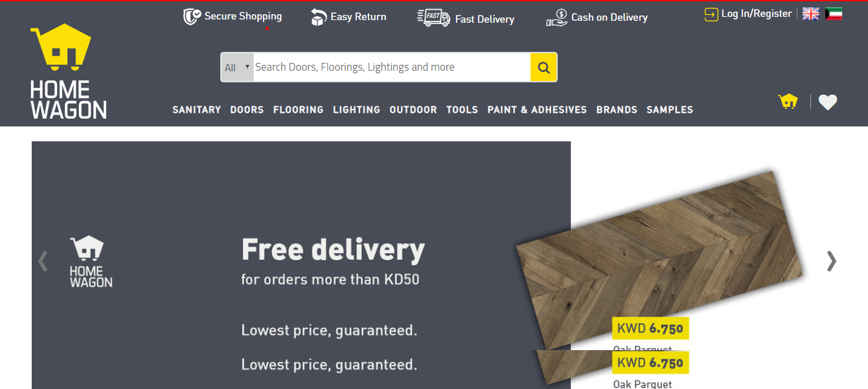Screen dimensions: 868x389
Task: Go to the next banner slide
Action: 832,261
